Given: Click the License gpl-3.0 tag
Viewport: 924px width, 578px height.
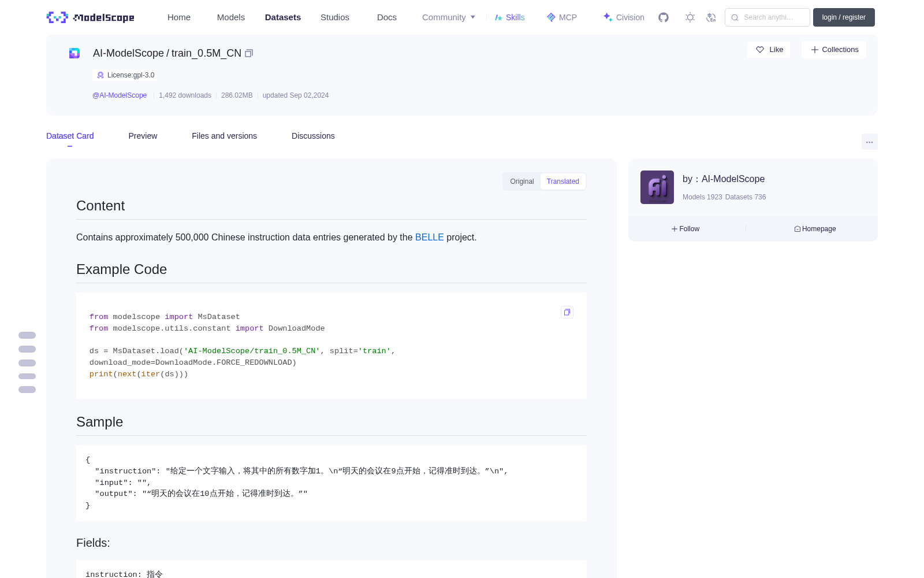Looking at the screenshot, I should (125, 75).
